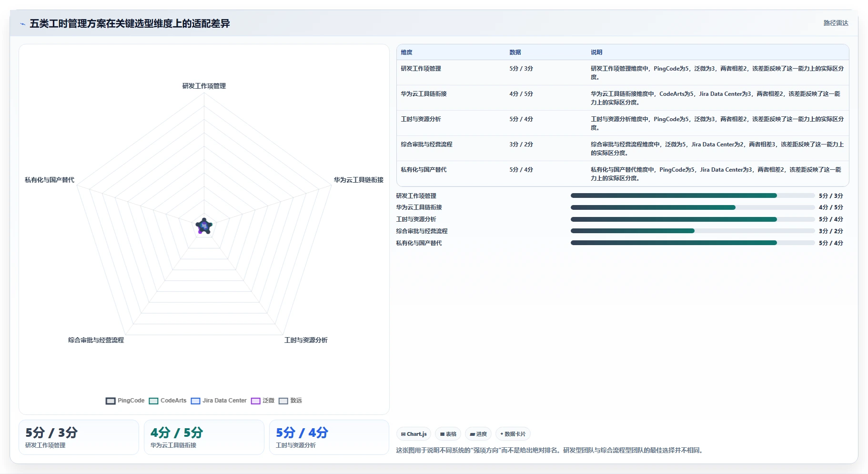Click 研发工作项管理 progress bar

click(693, 196)
